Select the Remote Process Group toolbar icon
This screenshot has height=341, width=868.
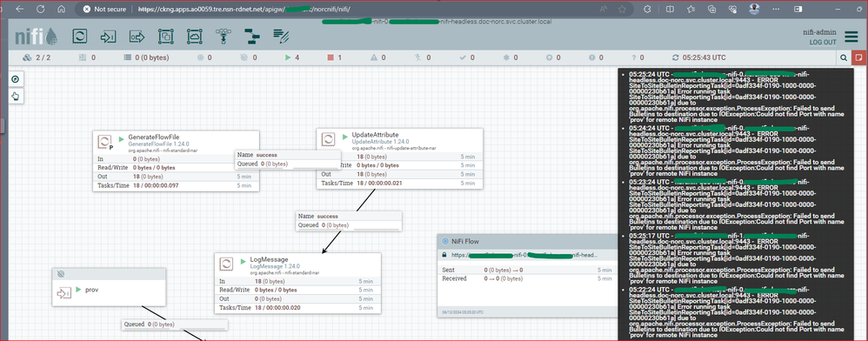[x=194, y=37]
